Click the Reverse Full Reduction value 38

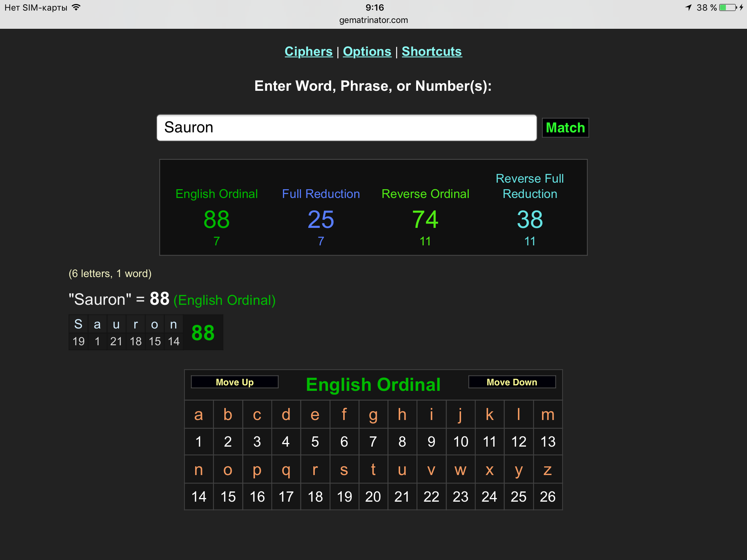pos(530,219)
